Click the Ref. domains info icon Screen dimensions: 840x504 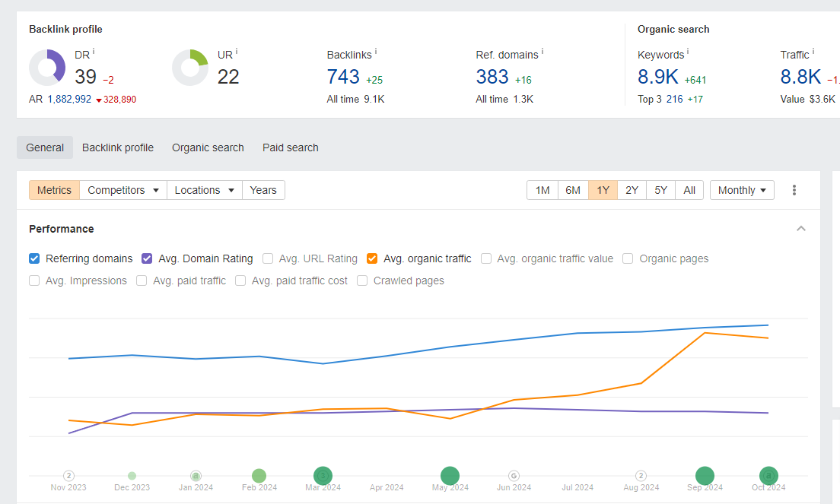542,52
